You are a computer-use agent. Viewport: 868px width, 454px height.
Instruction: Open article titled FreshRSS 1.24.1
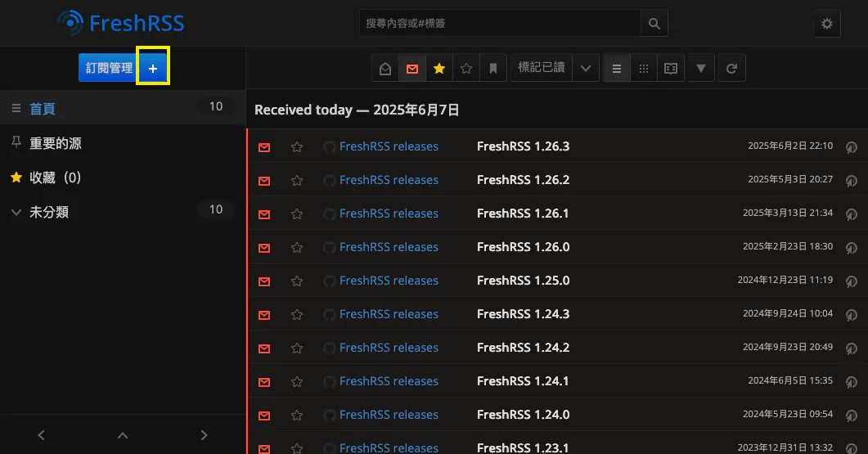[x=523, y=381]
